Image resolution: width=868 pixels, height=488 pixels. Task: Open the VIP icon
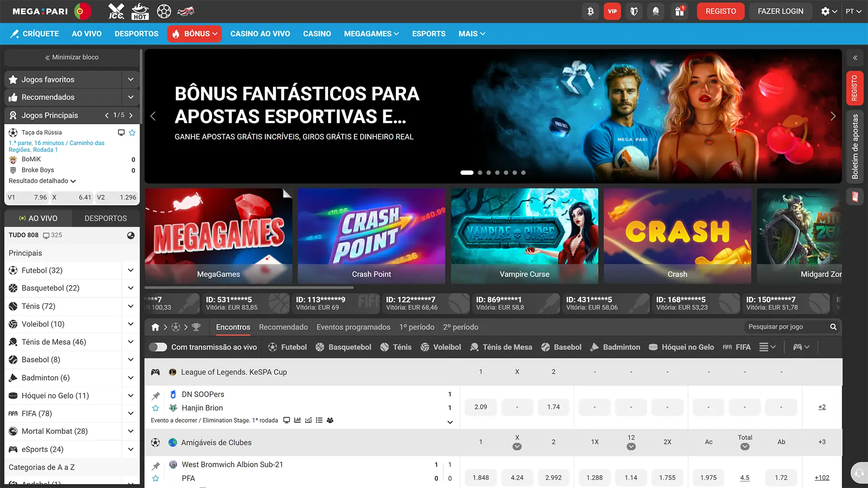(x=612, y=11)
